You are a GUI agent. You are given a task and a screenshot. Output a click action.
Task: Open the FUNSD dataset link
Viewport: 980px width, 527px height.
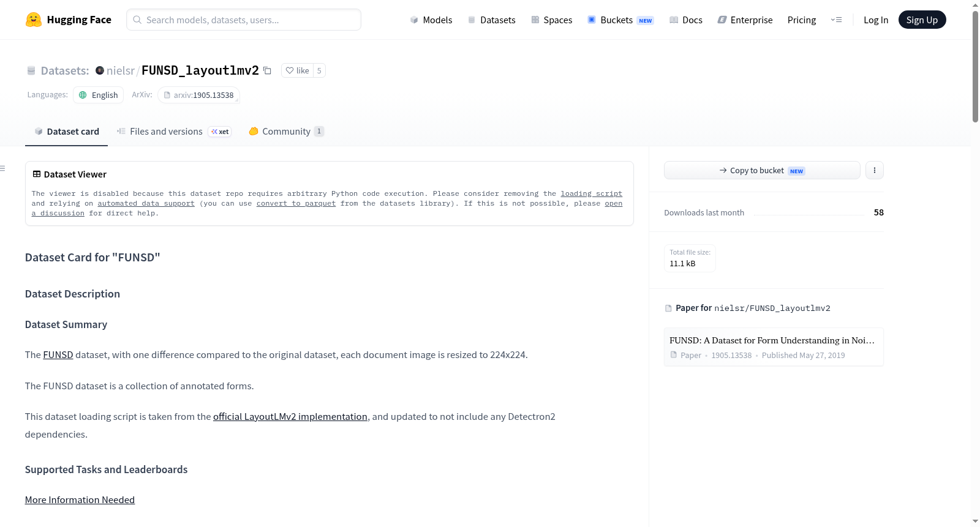click(58, 354)
